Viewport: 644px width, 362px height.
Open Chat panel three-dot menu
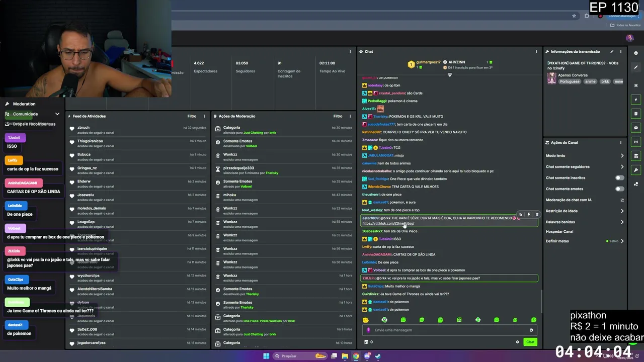(x=536, y=51)
